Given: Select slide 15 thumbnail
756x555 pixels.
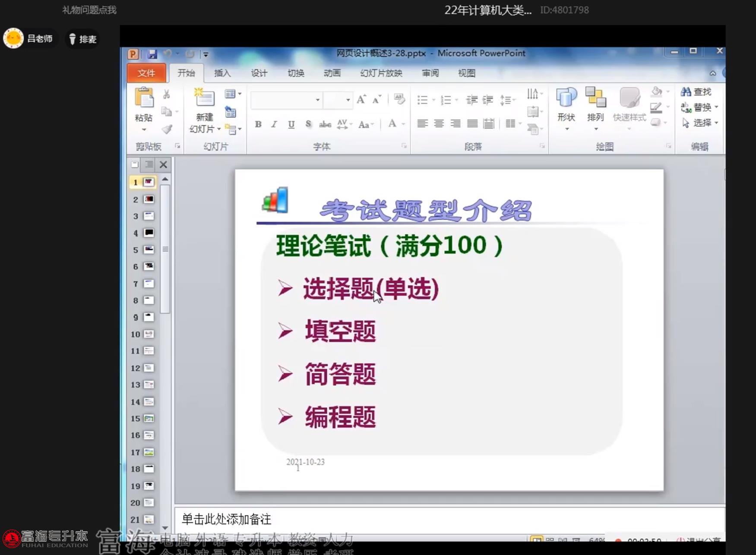Looking at the screenshot, I should coord(149,418).
